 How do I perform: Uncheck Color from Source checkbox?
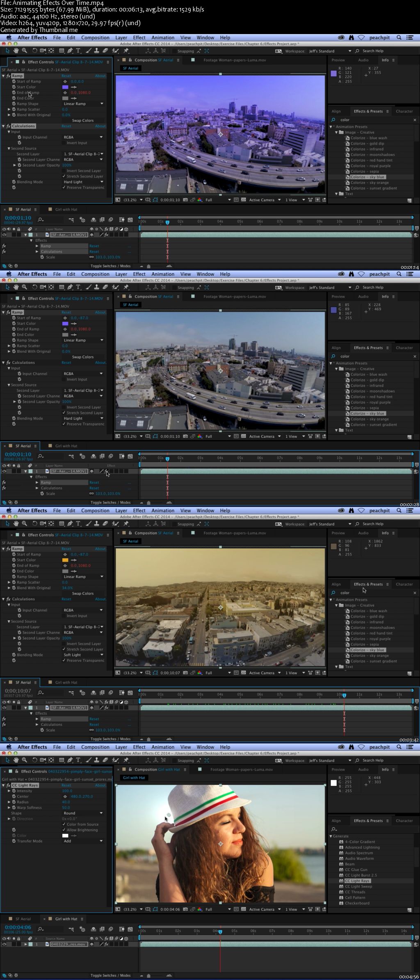pos(64,824)
